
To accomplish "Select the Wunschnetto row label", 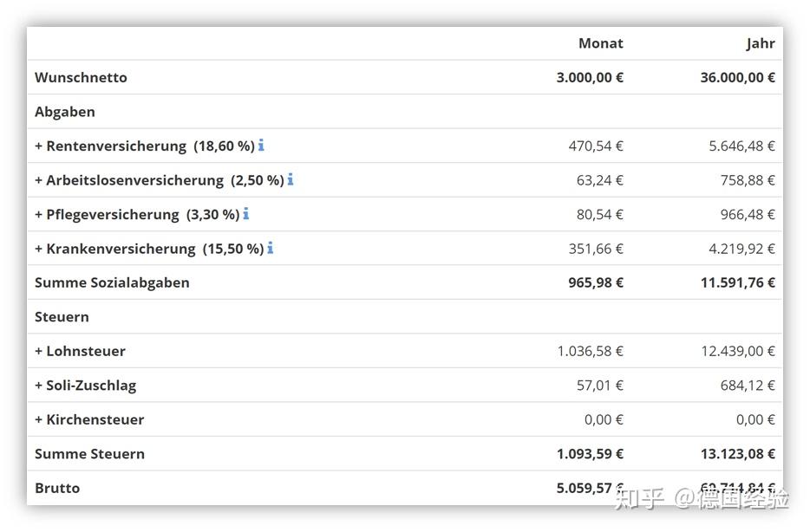I will [81, 77].
